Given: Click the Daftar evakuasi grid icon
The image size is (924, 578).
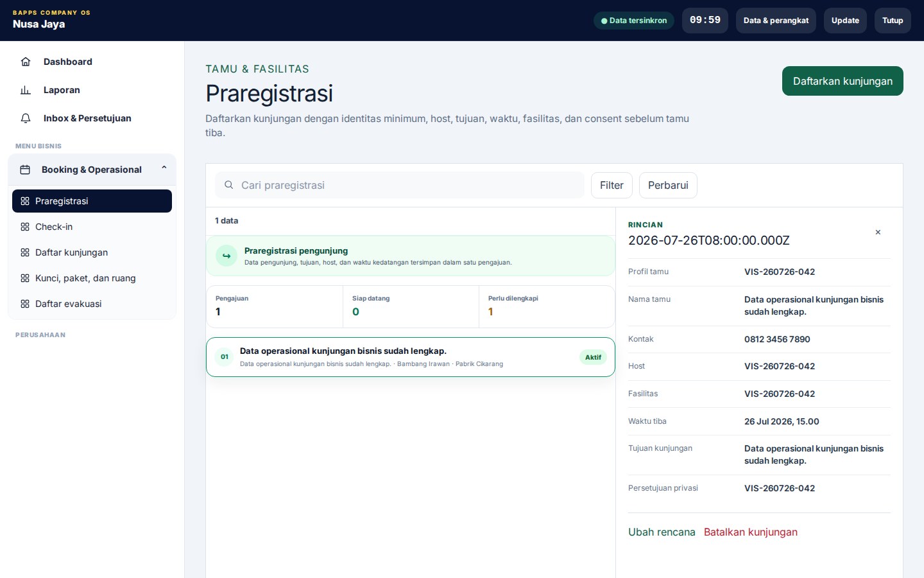Looking at the screenshot, I should pyautogui.click(x=25, y=304).
